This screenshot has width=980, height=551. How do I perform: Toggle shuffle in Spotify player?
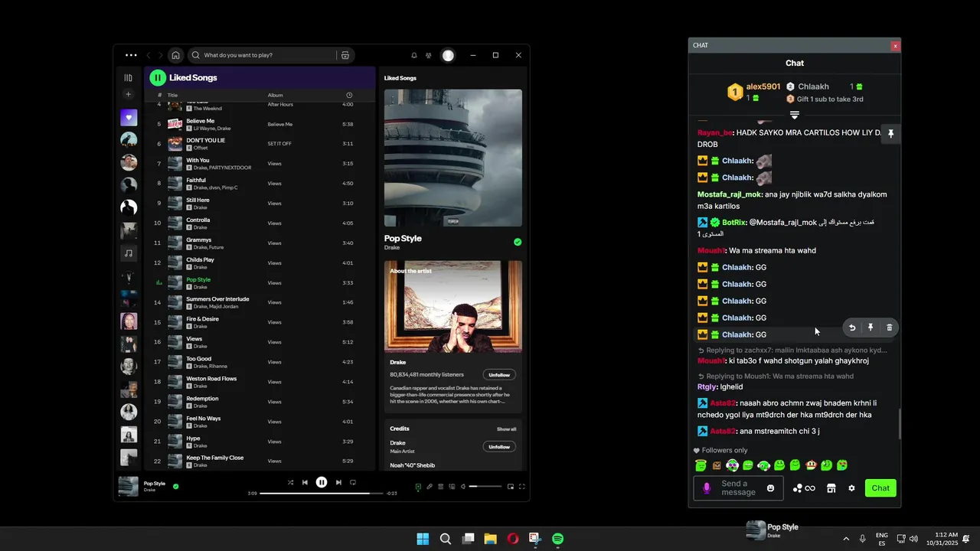click(x=290, y=482)
